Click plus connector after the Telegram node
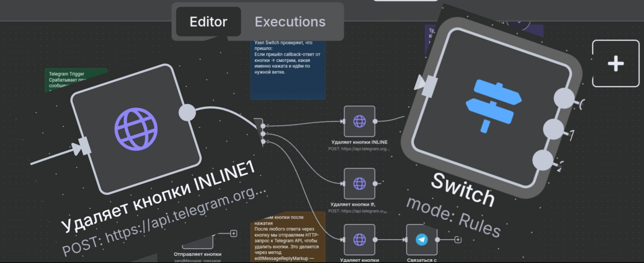 tap(458, 240)
